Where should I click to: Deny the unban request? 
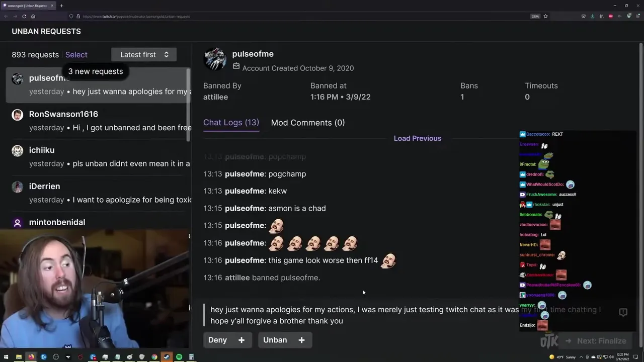218,340
